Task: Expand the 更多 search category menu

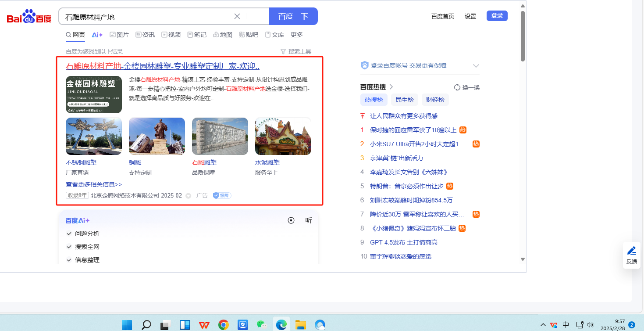Action: coord(297,35)
